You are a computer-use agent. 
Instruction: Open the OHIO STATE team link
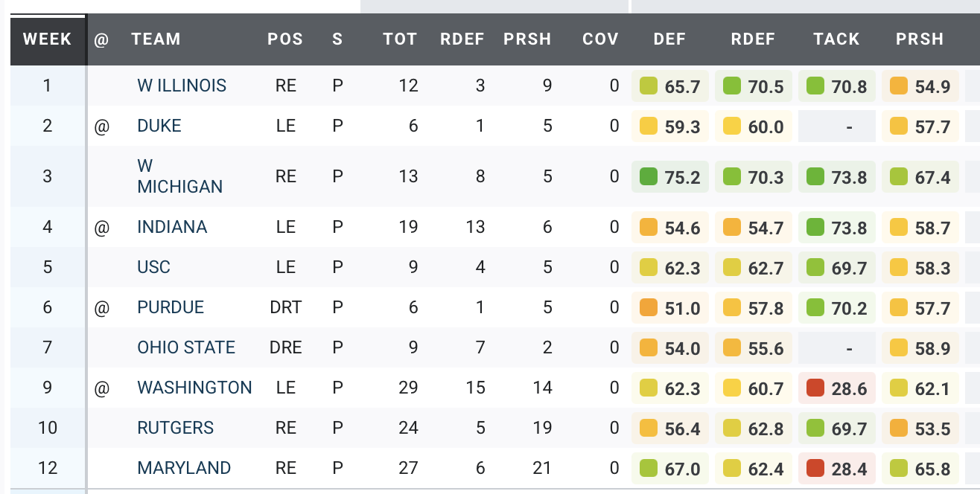(186, 347)
